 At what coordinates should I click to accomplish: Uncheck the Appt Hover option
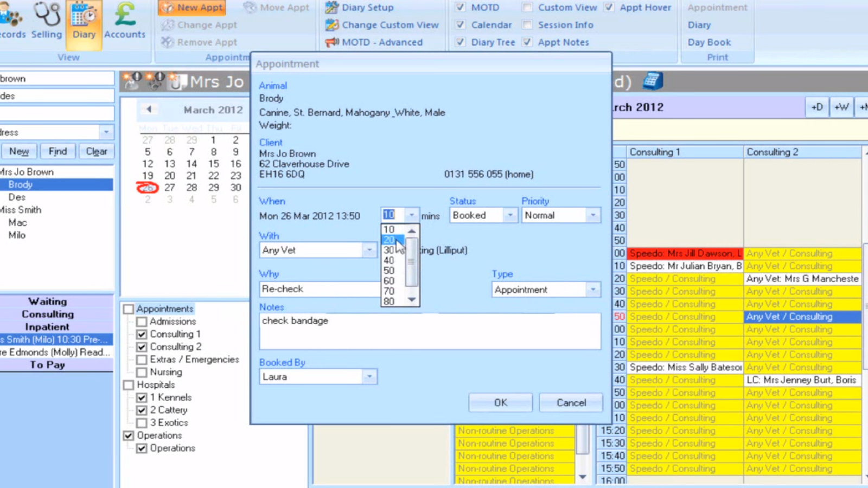pos(609,7)
